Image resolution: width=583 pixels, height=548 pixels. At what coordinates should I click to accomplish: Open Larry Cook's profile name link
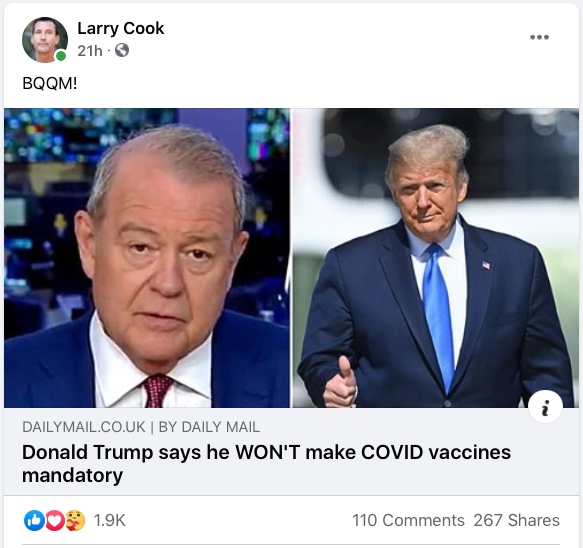point(120,29)
